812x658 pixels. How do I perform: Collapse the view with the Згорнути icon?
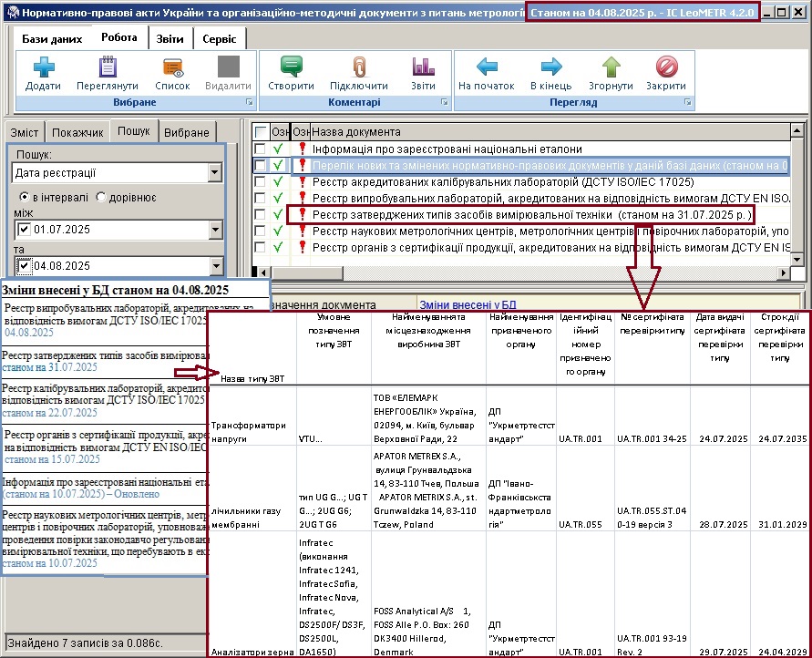point(612,67)
